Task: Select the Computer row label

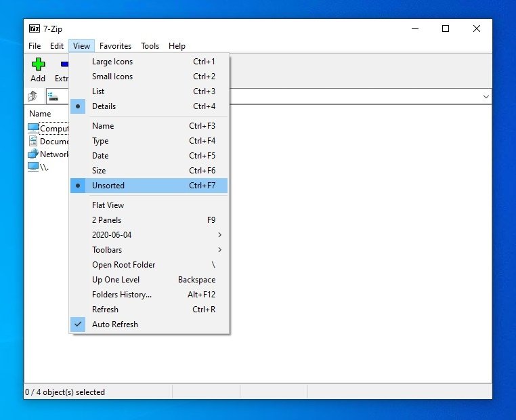Action: pos(54,128)
